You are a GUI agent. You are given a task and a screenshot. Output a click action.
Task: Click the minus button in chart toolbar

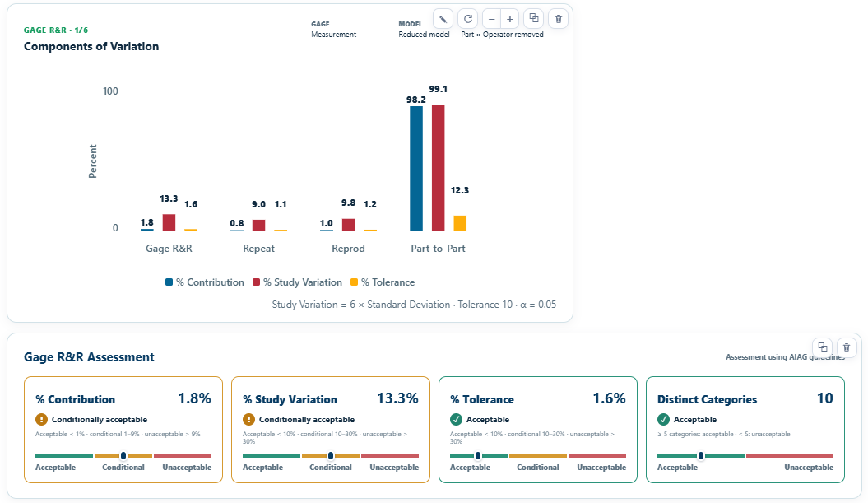click(x=491, y=19)
